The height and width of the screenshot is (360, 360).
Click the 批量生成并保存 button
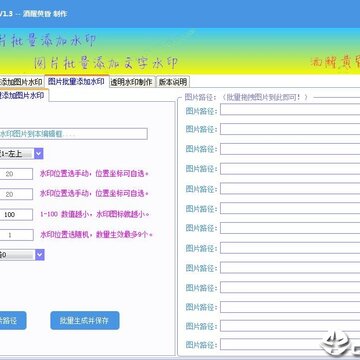[x=85, y=321]
